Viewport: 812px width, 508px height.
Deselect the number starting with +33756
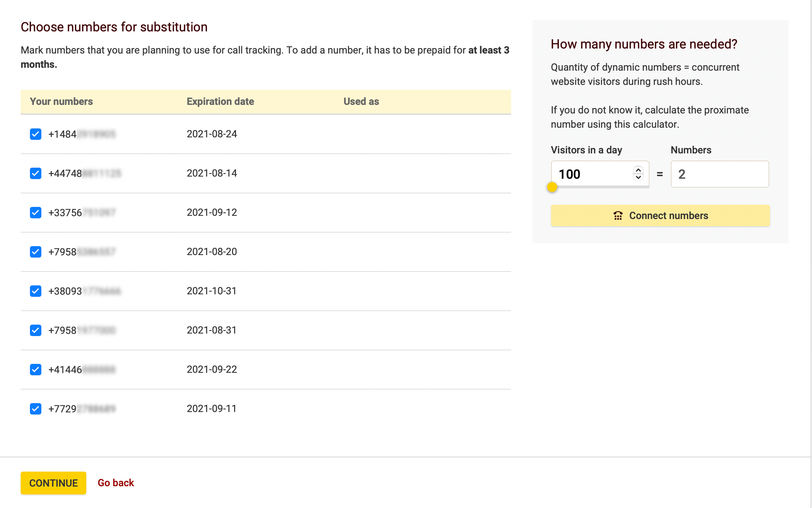36,213
